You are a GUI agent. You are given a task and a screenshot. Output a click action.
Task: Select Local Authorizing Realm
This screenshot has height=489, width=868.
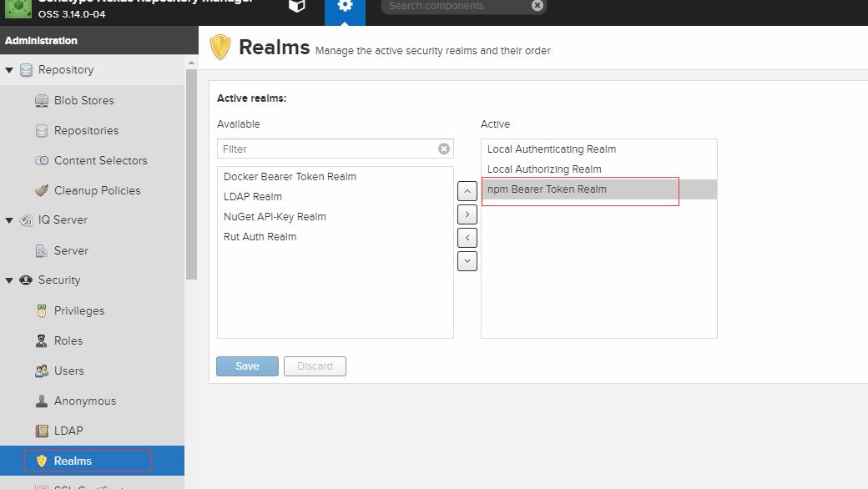(x=599, y=169)
